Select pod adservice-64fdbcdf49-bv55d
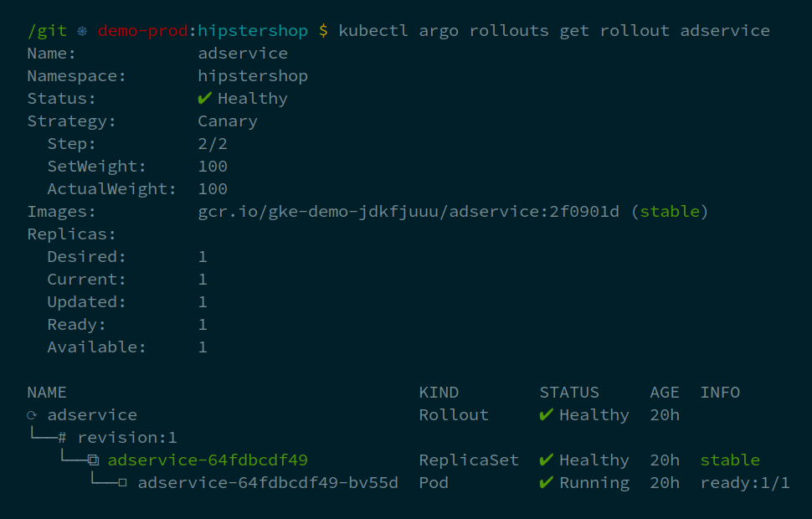The image size is (812, 519). (268, 483)
